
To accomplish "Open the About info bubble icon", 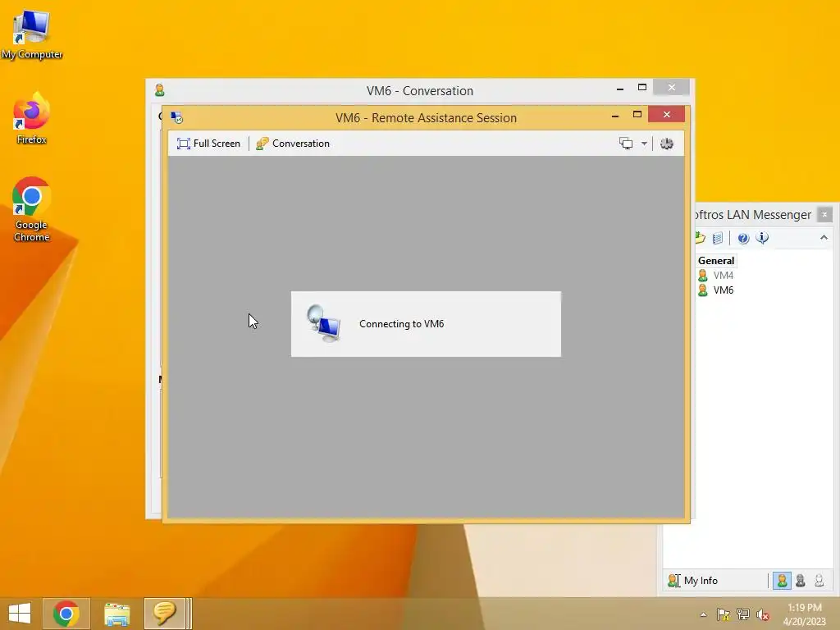I will click(762, 238).
